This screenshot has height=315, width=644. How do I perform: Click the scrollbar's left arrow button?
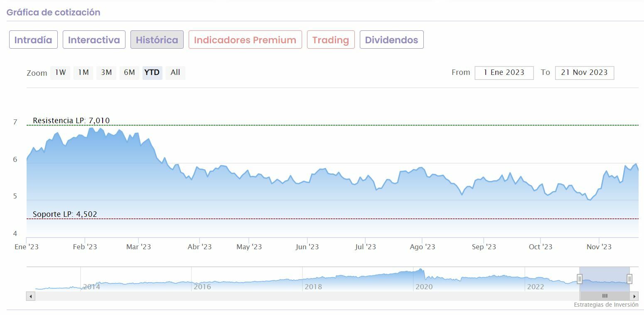click(31, 296)
